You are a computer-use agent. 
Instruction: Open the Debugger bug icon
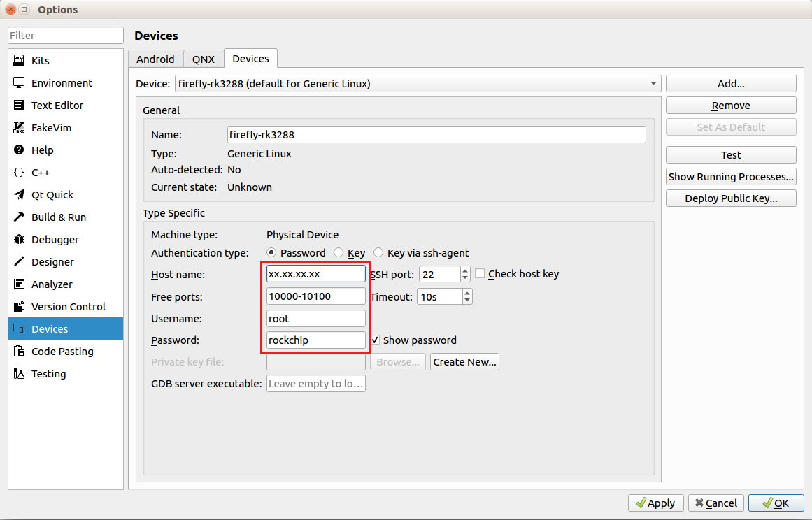(x=19, y=240)
